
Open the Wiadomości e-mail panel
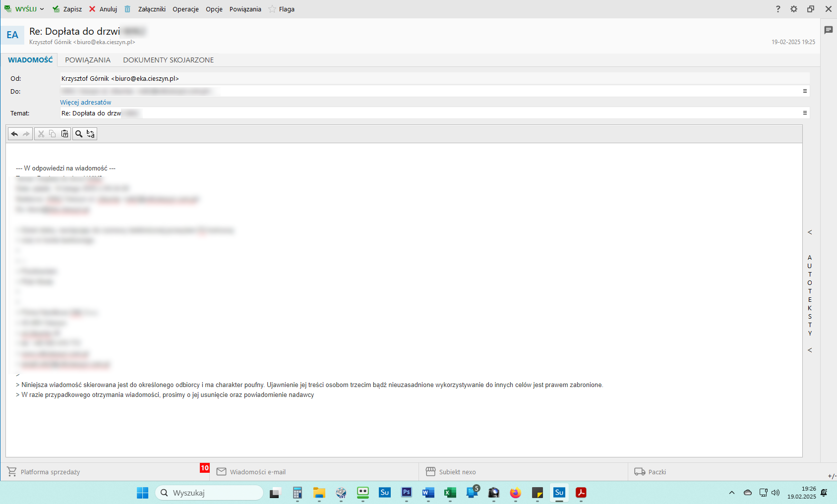(257, 472)
